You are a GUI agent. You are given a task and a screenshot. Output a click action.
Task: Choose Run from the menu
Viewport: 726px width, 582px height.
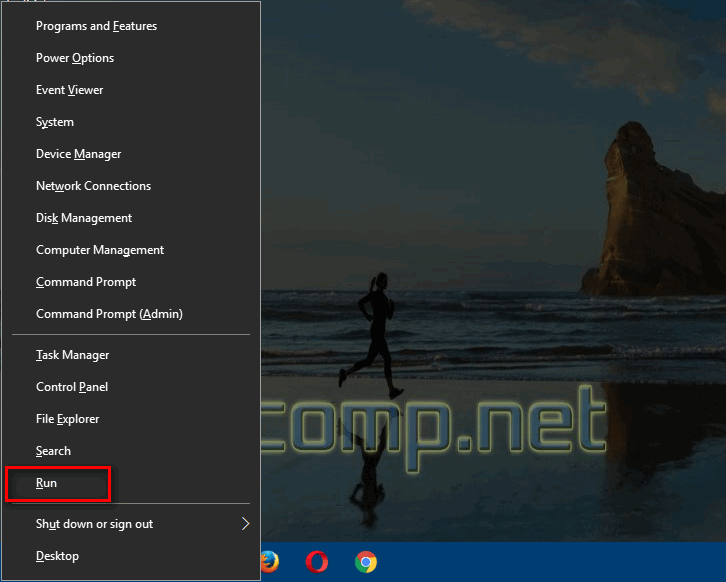point(131,483)
